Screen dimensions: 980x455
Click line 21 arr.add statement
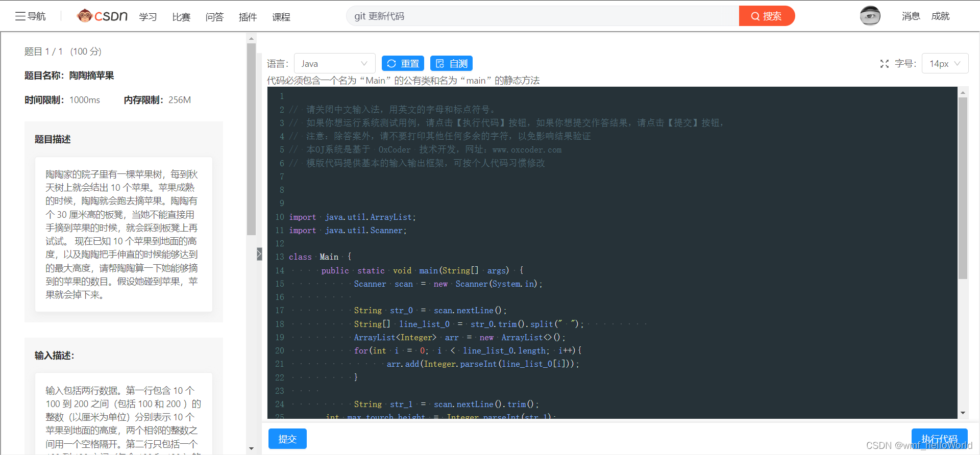(483, 364)
